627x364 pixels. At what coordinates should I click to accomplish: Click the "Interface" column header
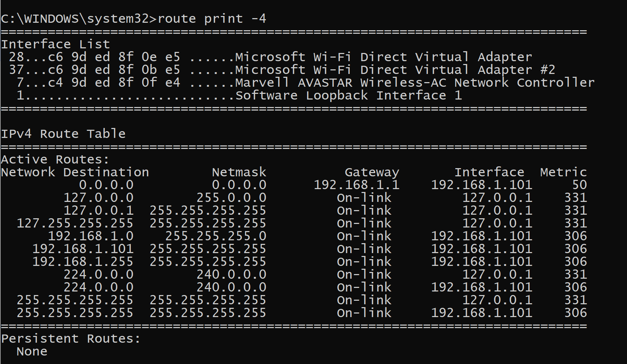click(x=489, y=172)
